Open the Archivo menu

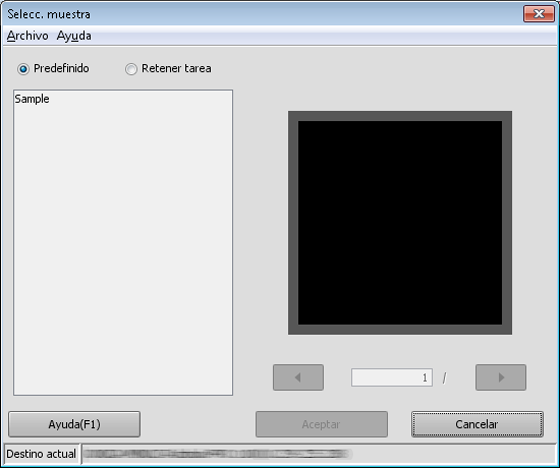(28, 36)
